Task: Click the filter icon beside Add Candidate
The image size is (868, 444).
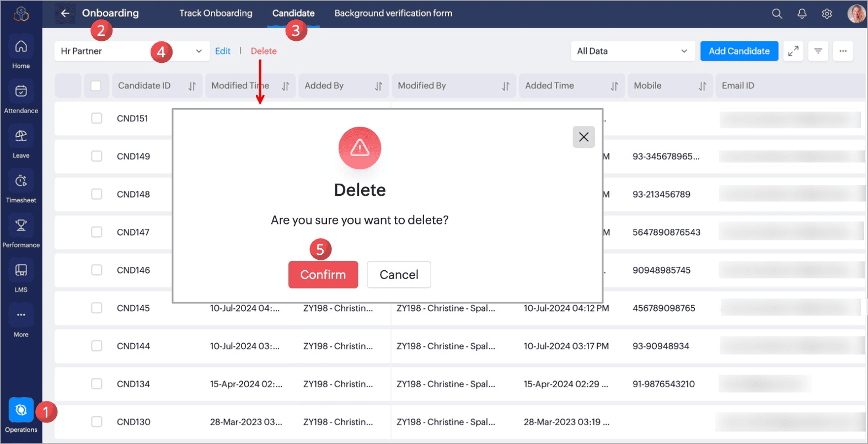Action: (x=818, y=51)
